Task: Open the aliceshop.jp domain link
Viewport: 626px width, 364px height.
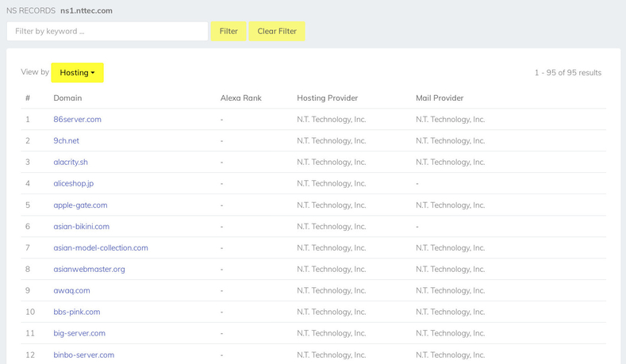Action: click(x=74, y=184)
